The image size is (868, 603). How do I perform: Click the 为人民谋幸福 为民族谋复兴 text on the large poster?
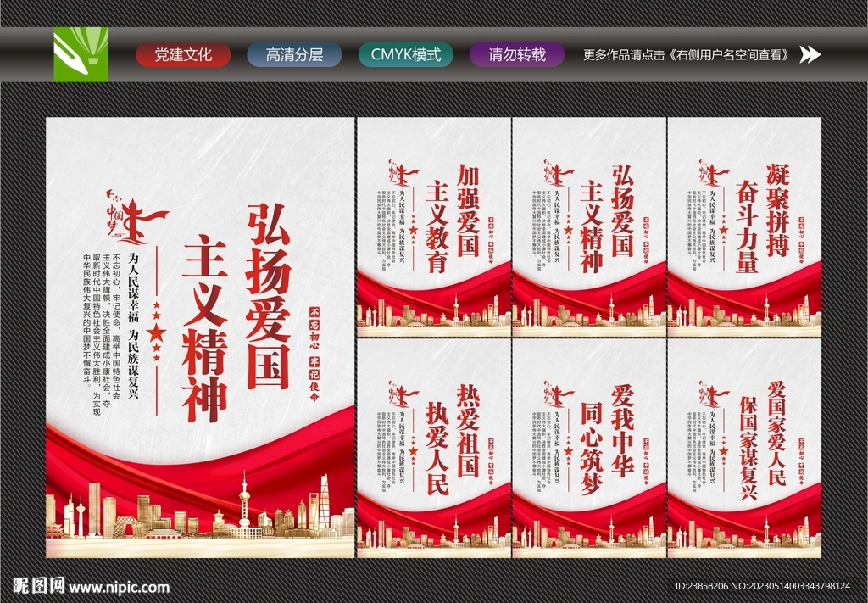click(x=133, y=326)
